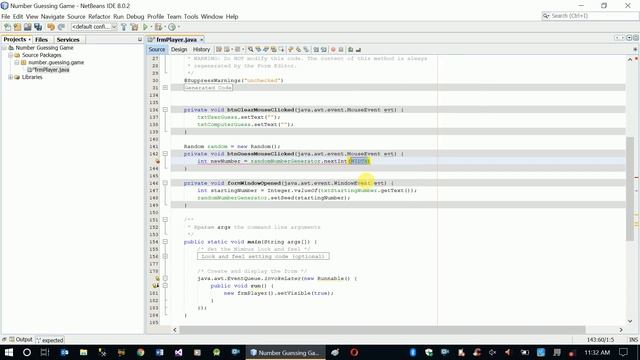Open the Output panel at the bottom
The image size is (640, 360).
click(21, 340)
